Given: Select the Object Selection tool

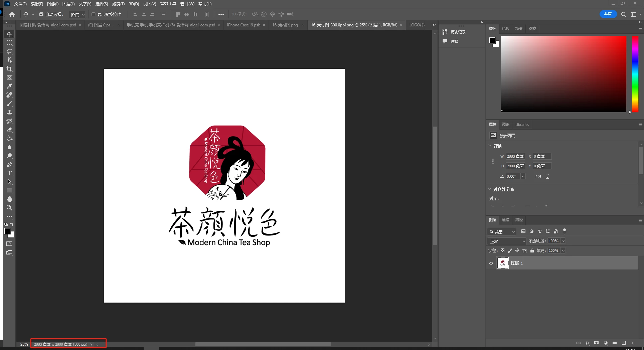Looking at the screenshot, I should pyautogui.click(x=9, y=60).
